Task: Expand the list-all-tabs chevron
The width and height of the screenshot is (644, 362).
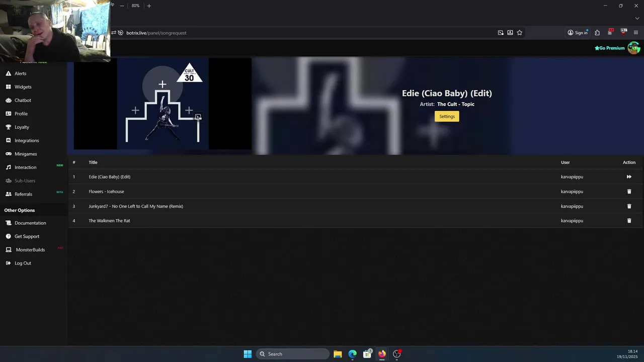Action: coord(637,19)
